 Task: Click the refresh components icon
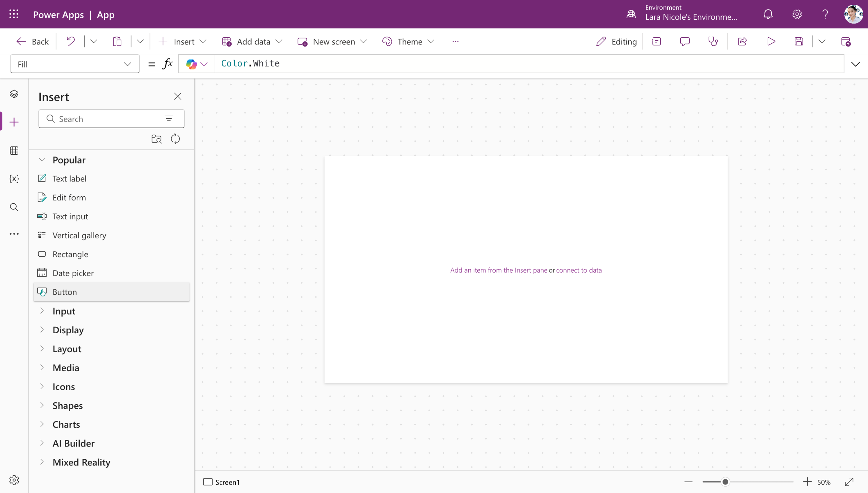coord(175,139)
